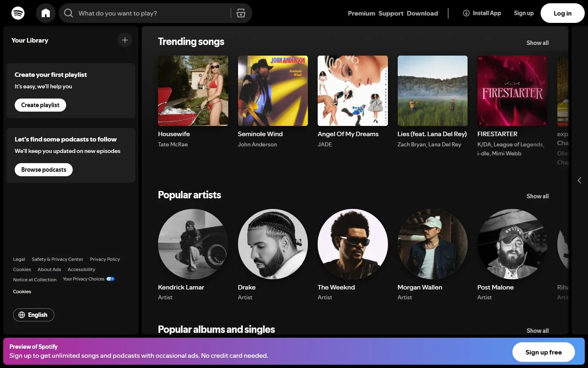Open the Accessibility link
Viewport: 588px width, 368px height.
pos(81,269)
